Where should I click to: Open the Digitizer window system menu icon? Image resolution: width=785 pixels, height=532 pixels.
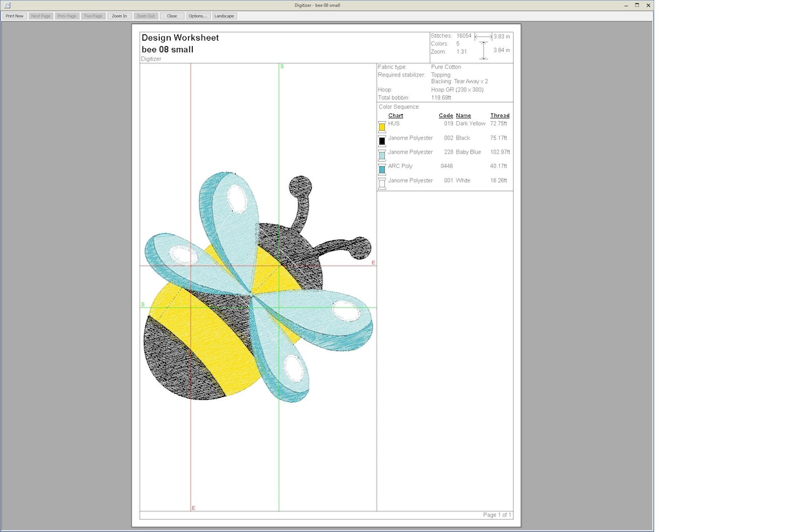pos(7,5)
